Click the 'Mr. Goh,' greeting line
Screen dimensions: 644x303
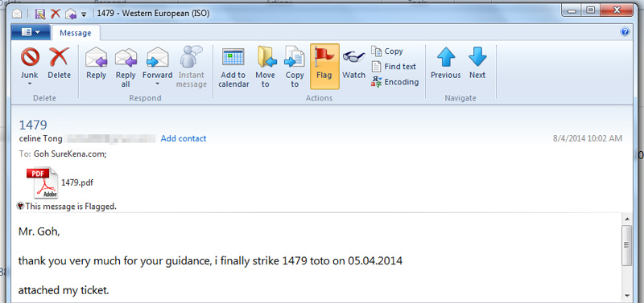[39, 232]
